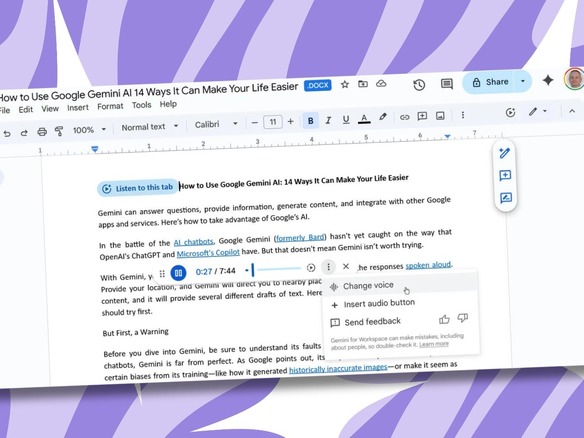
Task: Decrease font size
Action: pos(254,123)
